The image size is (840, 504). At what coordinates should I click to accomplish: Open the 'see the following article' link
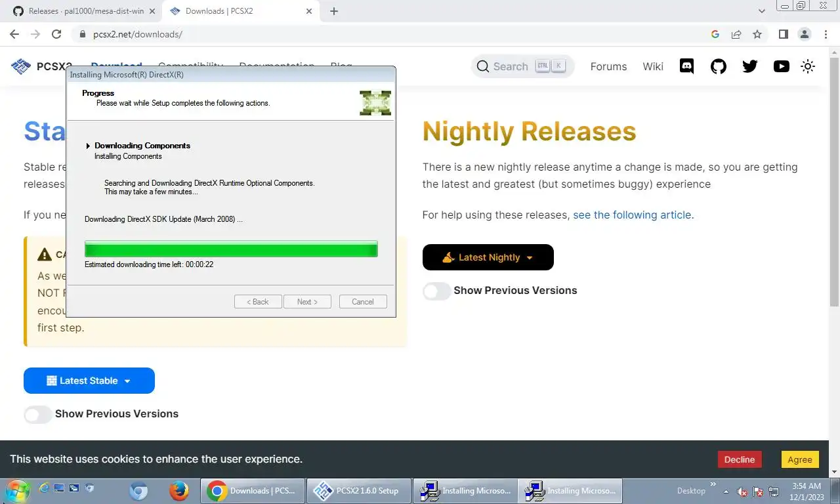[632, 215]
